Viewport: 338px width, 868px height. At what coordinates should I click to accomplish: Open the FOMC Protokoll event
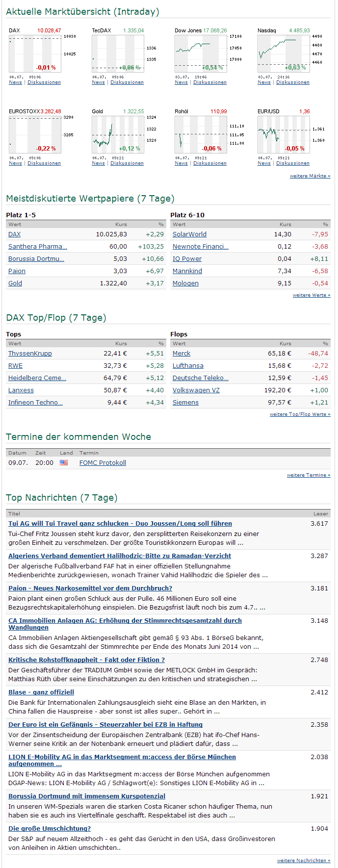(x=103, y=463)
